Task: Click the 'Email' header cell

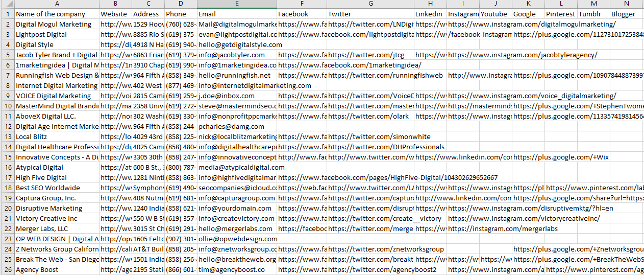Action: click(x=237, y=14)
